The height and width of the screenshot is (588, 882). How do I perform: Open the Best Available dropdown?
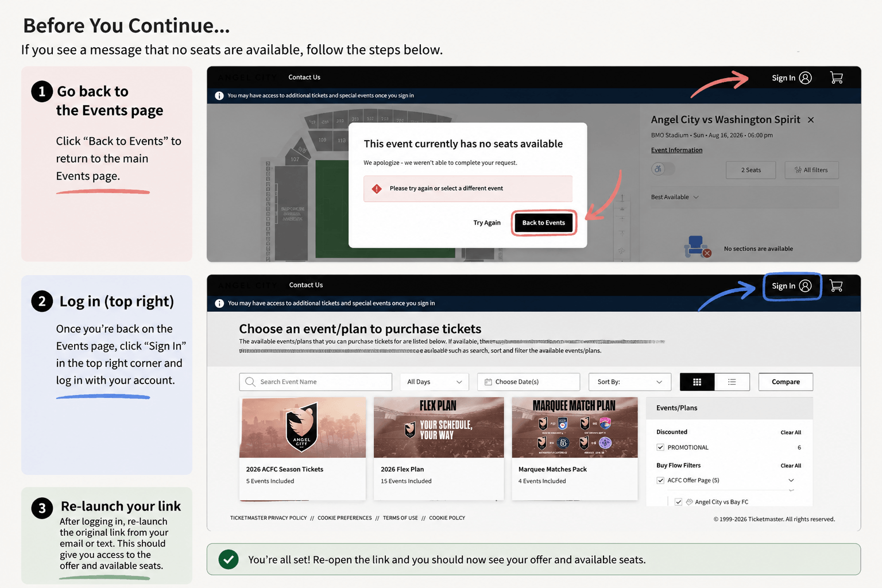click(x=744, y=197)
